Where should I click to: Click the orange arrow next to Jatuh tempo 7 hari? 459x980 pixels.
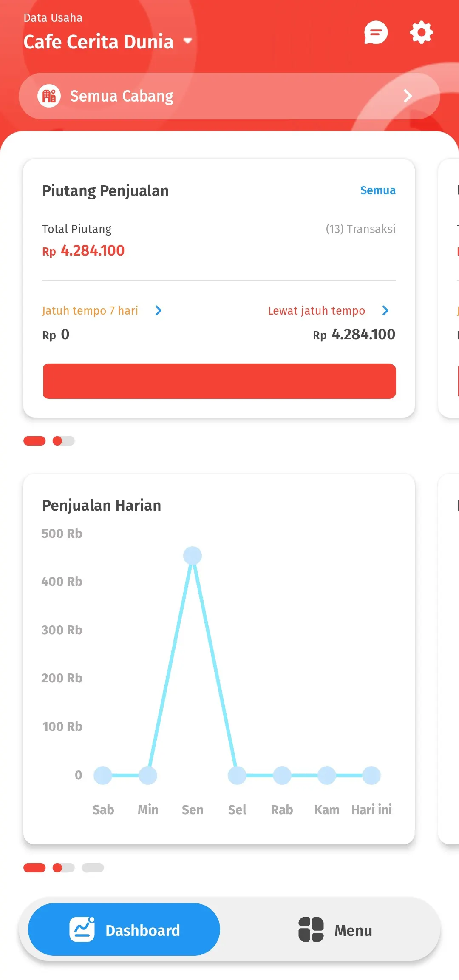tap(159, 311)
